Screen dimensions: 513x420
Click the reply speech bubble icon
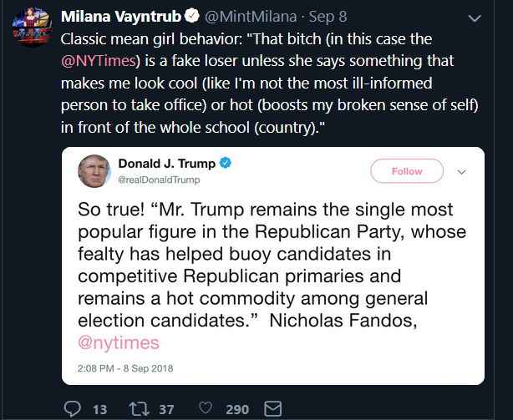[x=74, y=408]
